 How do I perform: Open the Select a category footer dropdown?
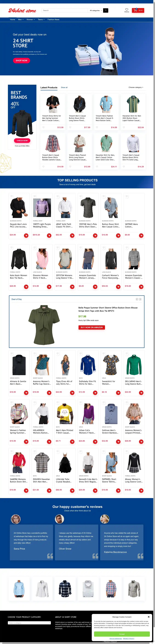[29, 623]
